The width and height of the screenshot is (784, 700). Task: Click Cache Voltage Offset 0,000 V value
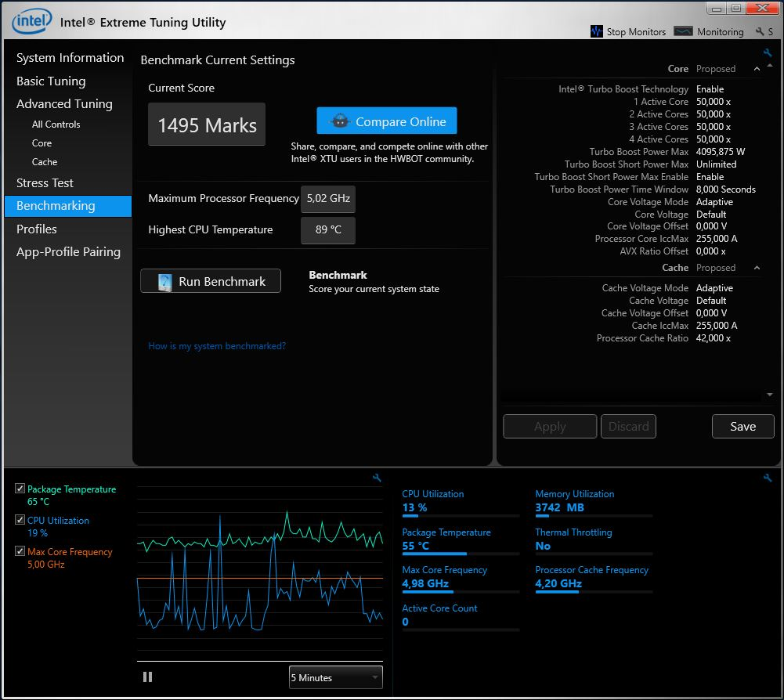(x=711, y=313)
